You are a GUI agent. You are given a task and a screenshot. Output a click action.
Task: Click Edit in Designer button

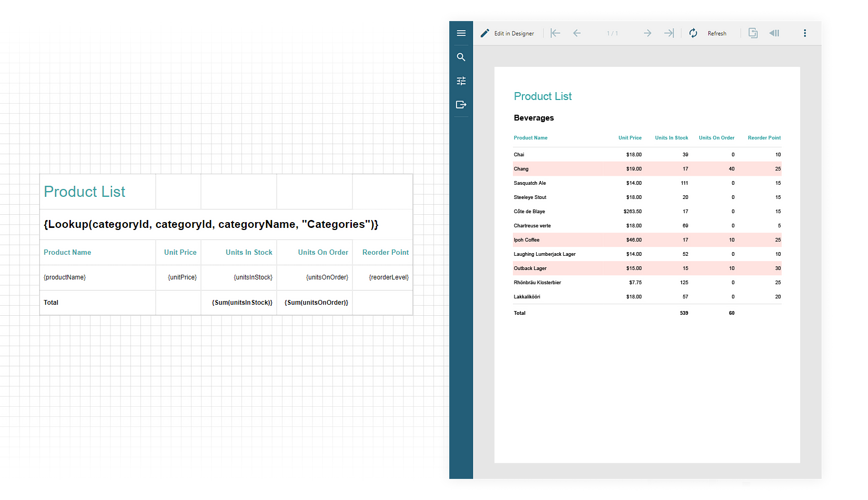tap(507, 33)
